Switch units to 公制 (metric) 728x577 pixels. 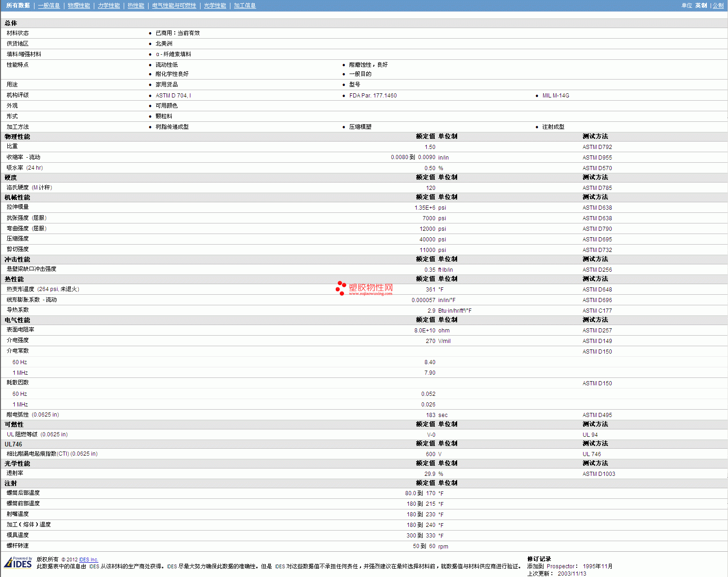click(718, 6)
